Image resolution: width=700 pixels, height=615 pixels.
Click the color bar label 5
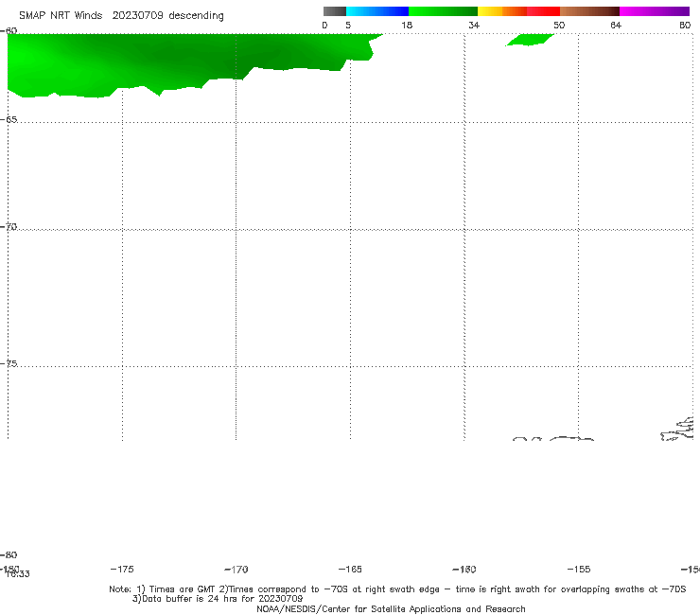coord(348,25)
